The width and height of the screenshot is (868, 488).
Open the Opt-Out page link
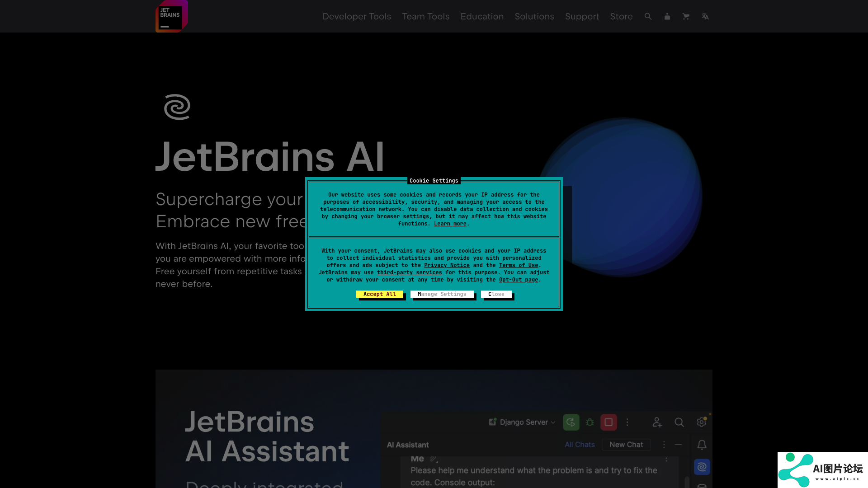519,280
